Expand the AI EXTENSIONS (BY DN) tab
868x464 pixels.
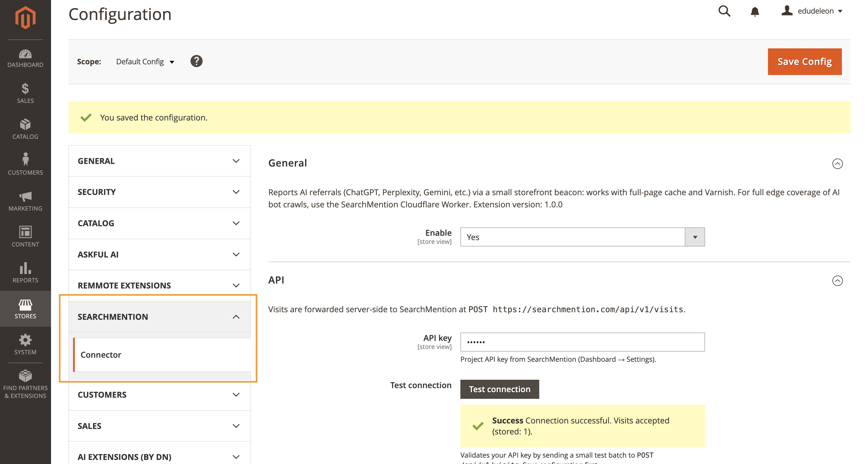(x=159, y=457)
